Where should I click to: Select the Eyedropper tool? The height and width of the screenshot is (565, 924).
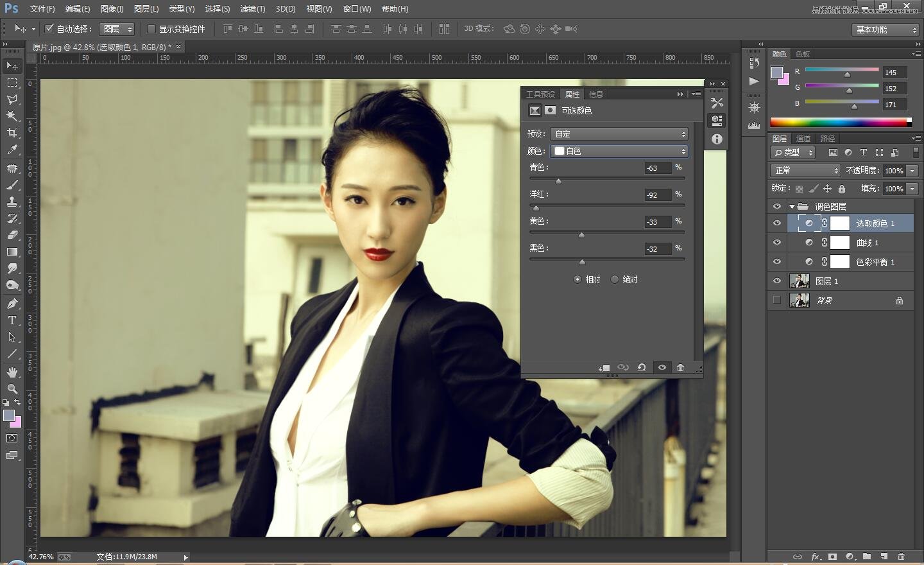pos(12,150)
